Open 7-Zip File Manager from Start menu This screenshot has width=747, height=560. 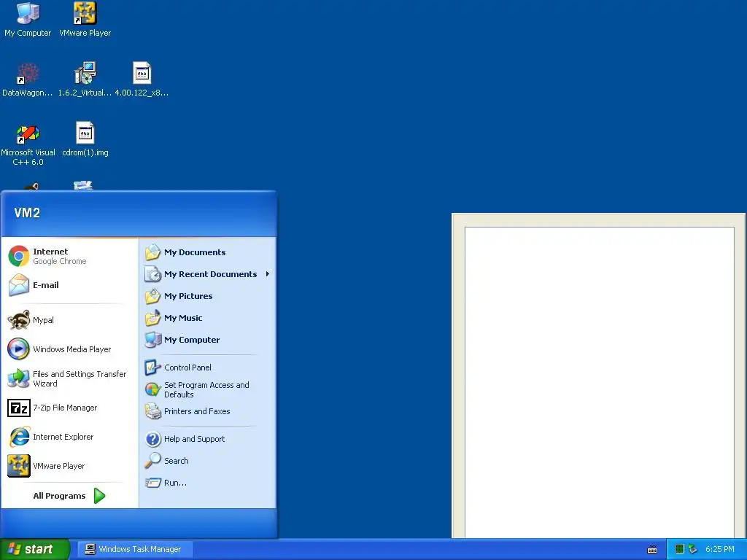point(69,408)
